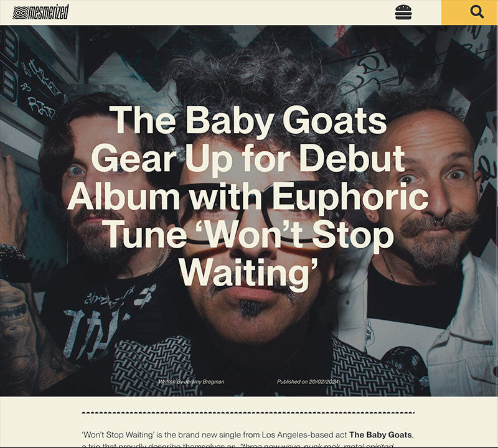Click the author name Jeremy Bregman
The image size is (498, 448).
point(204,381)
